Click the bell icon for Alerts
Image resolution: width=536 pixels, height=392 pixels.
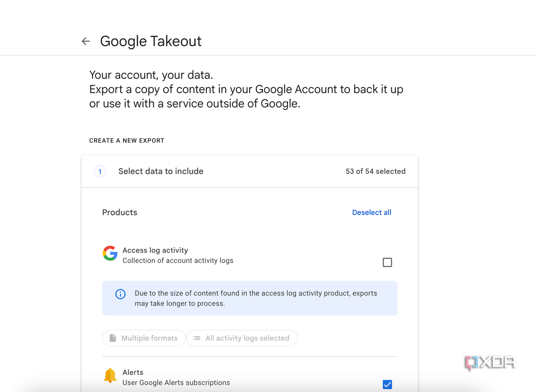click(110, 375)
